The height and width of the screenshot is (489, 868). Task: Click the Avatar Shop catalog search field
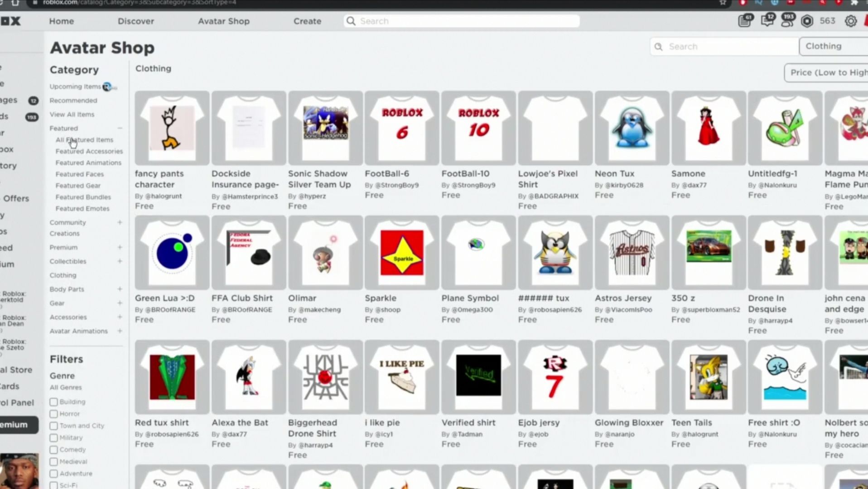click(725, 47)
